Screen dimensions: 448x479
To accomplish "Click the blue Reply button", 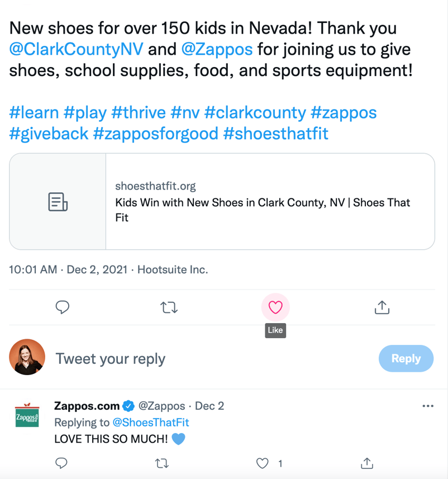I will (x=406, y=358).
